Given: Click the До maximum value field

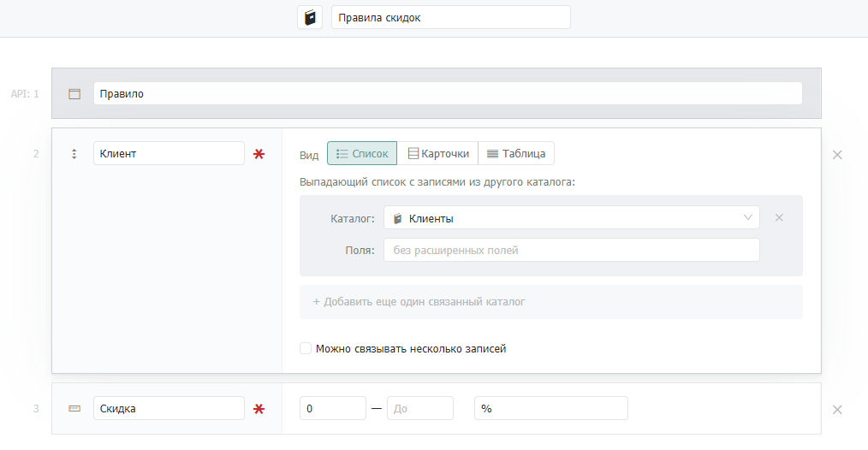Looking at the screenshot, I should pyautogui.click(x=420, y=408).
